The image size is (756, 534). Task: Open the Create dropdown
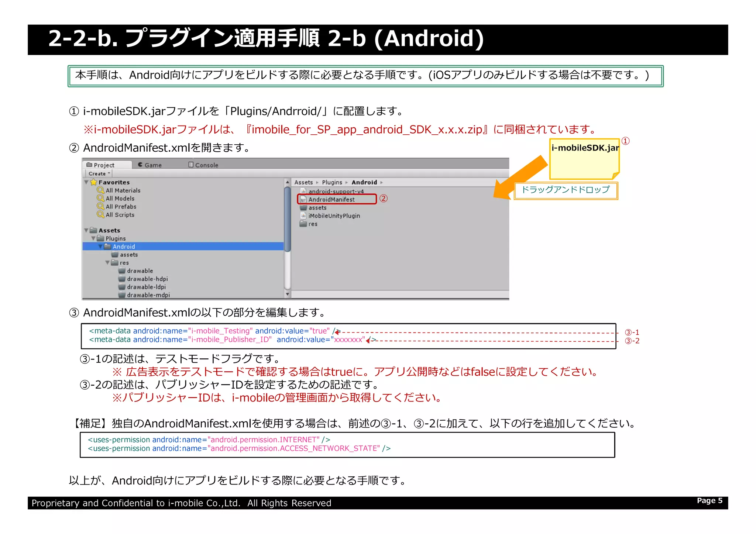point(99,173)
